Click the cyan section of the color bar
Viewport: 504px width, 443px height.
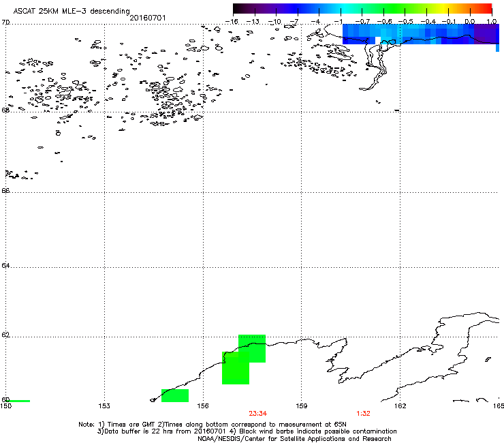pos(344,9)
